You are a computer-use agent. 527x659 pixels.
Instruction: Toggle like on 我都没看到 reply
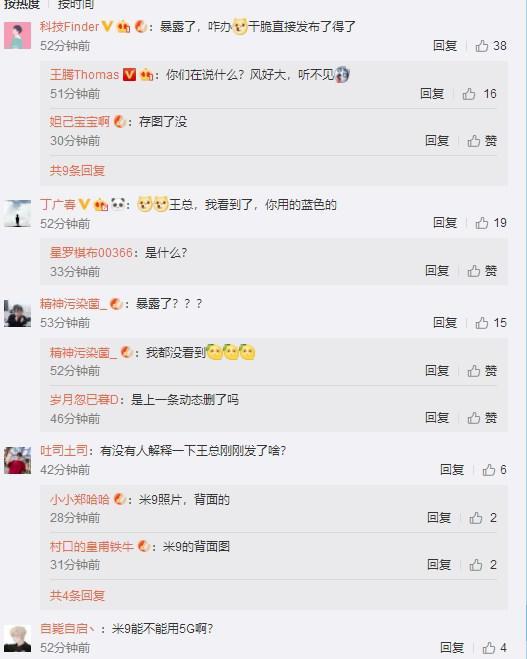[x=482, y=371]
